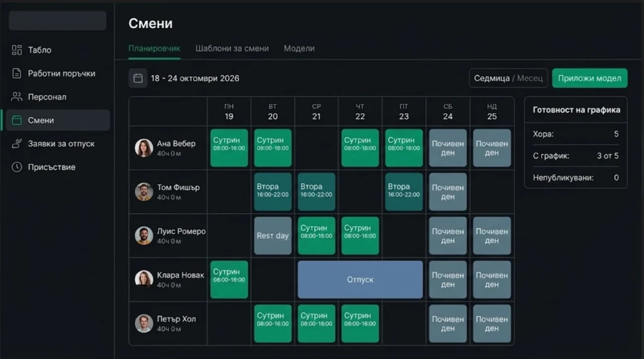644x359 pixels.
Task: Select Том Фишър's Saturday Почивен ден
Action: [448, 192]
